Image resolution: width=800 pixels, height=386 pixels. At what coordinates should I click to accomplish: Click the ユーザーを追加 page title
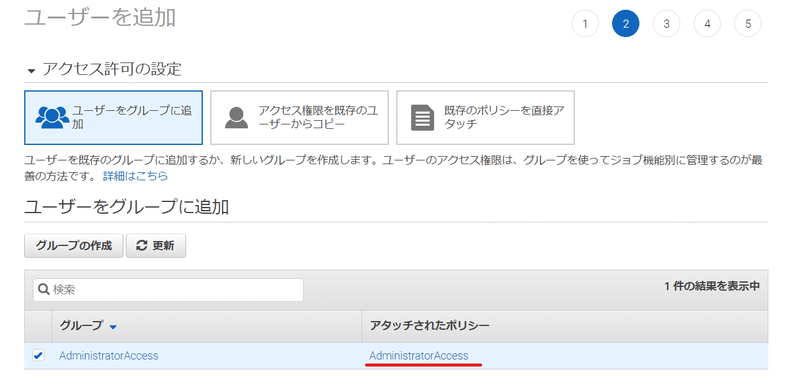(x=100, y=18)
